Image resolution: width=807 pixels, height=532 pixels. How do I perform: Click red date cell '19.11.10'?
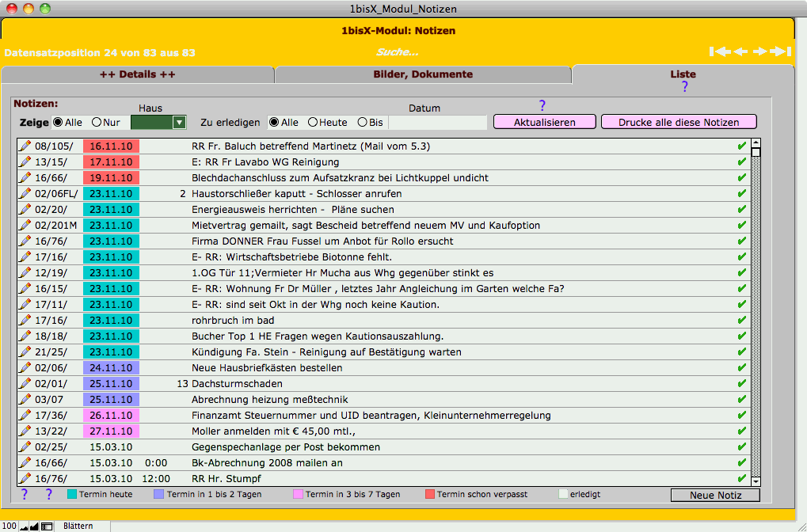point(111,178)
